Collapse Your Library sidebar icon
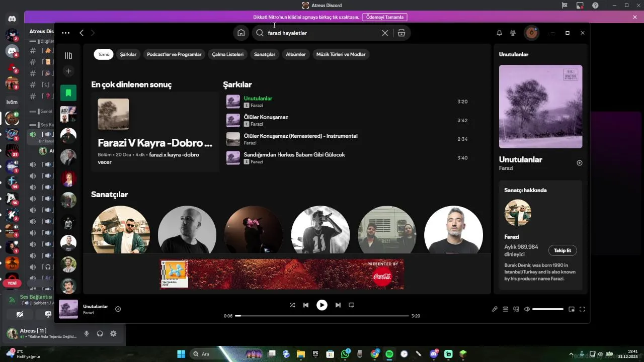 tap(68, 56)
